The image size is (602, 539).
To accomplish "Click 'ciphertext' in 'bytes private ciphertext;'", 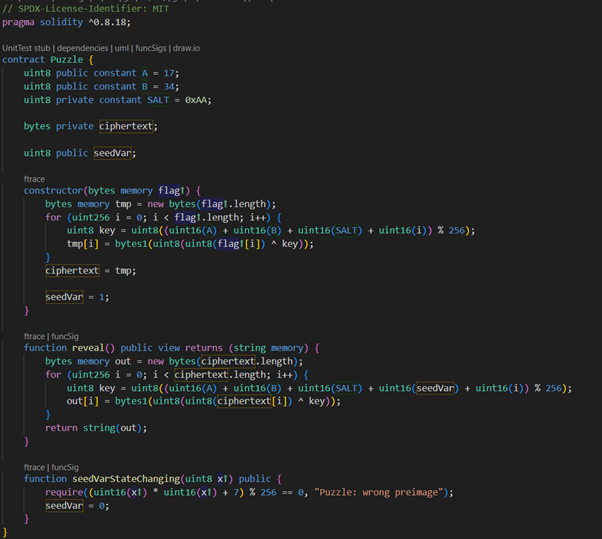I will pyautogui.click(x=126, y=126).
